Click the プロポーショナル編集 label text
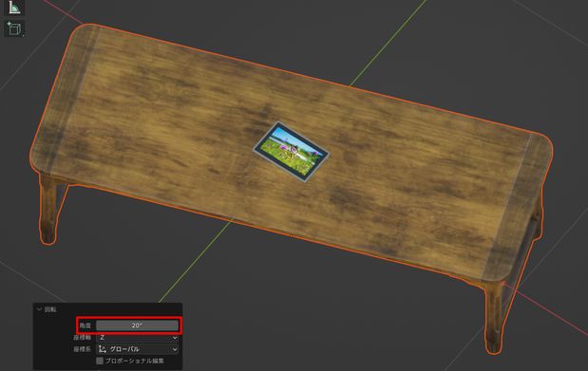 pos(134,361)
